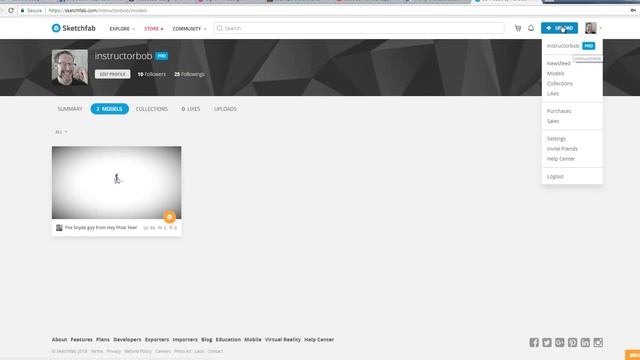This screenshot has width=640, height=360.
Task: Click into the Search field
Action: click(359, 28)
